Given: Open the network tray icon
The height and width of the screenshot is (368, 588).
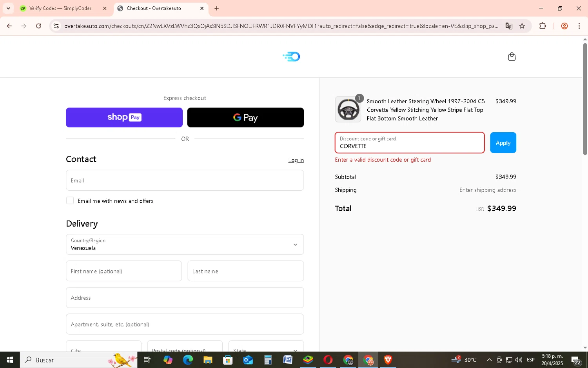Looking at the screenshot, I should 509,360.
